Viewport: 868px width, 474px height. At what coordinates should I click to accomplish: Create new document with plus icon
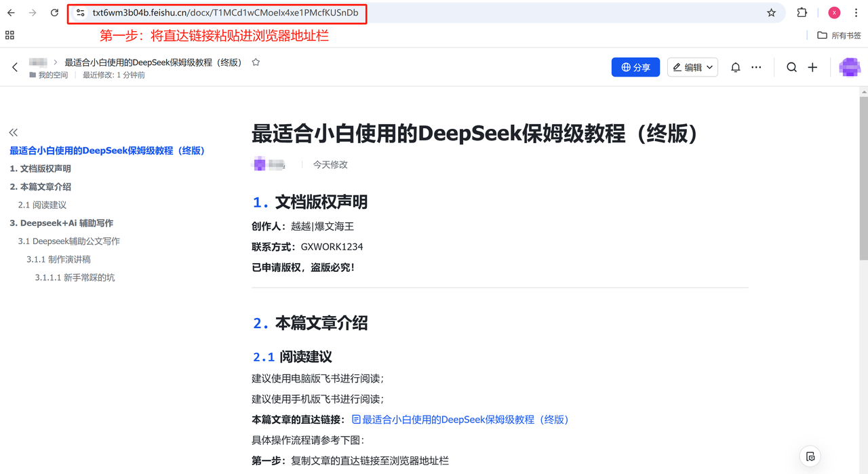(812, 67)
